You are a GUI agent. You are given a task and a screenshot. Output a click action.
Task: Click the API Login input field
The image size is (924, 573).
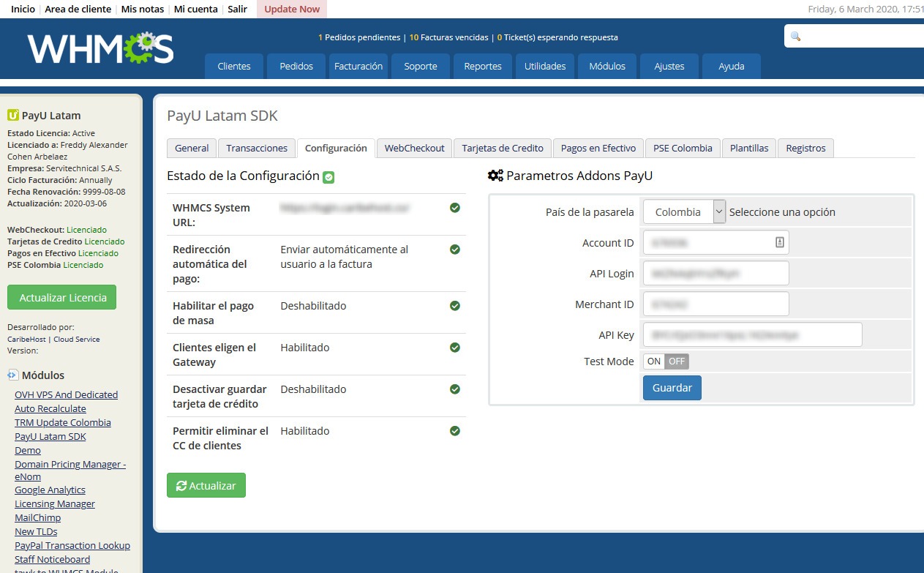point(716,273)
